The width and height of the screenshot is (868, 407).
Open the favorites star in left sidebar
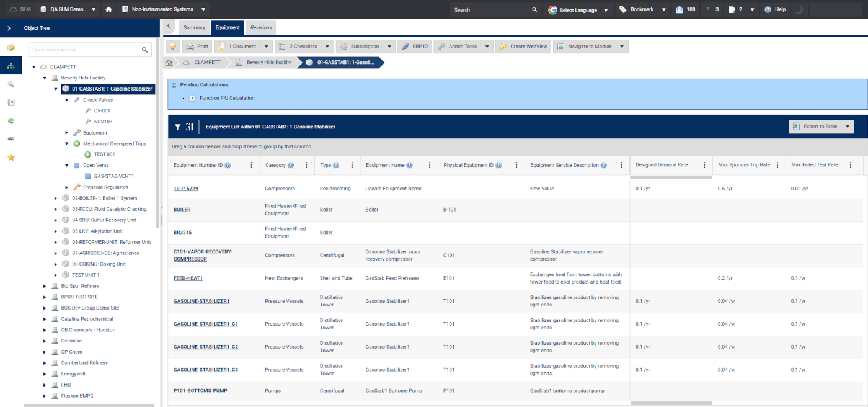pyautogui.click(x=11, y=158)
